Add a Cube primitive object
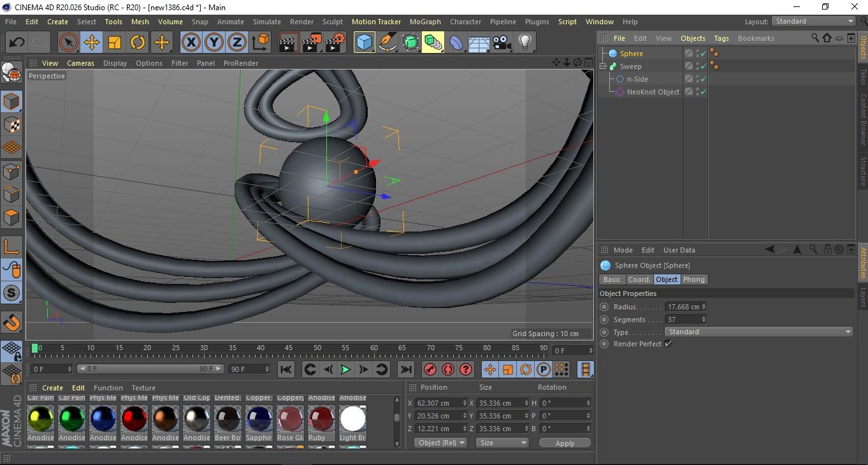The image size is (868, 465). pos(364,43)
